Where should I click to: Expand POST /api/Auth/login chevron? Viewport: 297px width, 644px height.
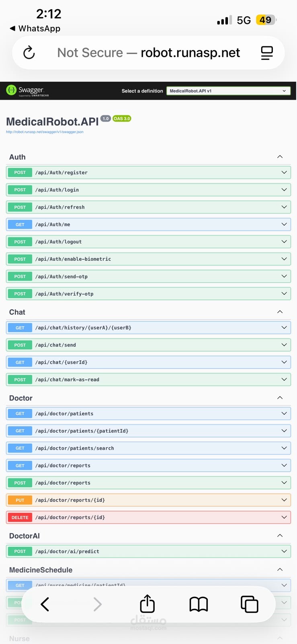coord(284,190)
